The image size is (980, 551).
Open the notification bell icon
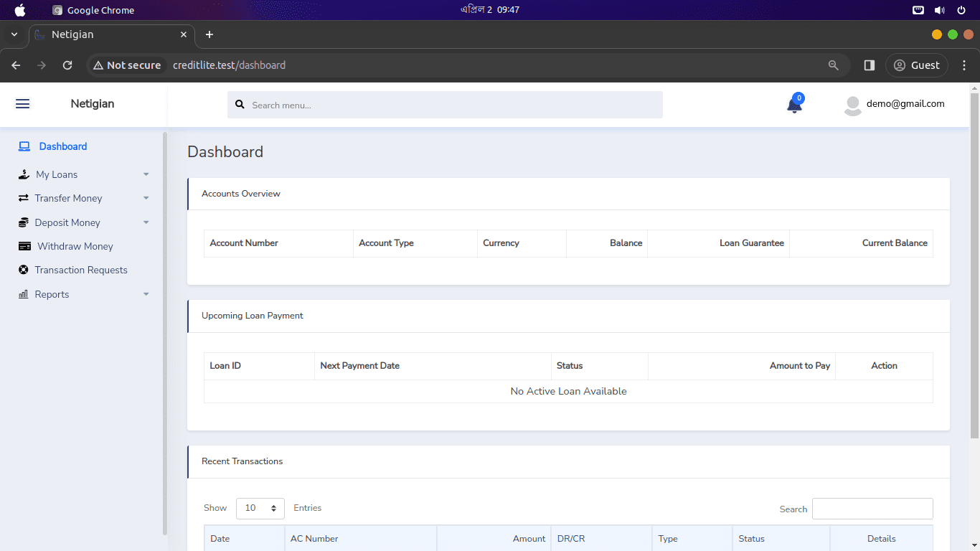[x=794, y=105]
